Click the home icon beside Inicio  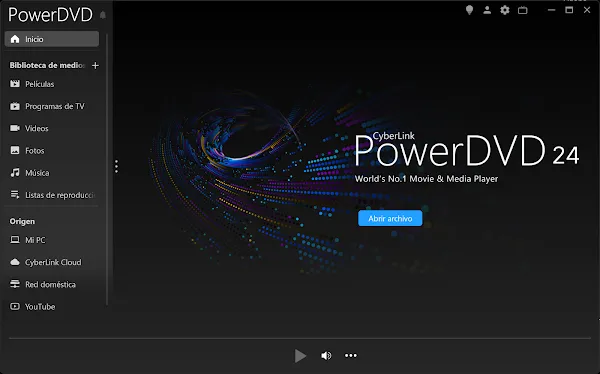point(15,39)
